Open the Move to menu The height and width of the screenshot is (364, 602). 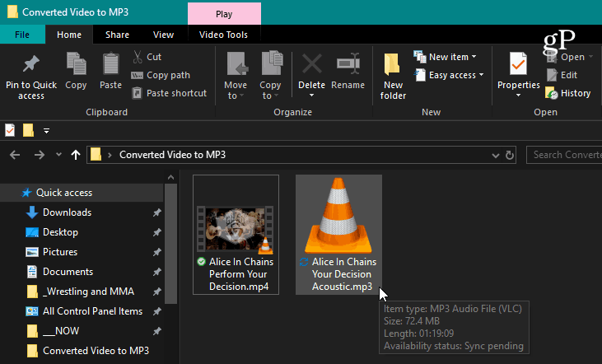(x=236, y=77)
